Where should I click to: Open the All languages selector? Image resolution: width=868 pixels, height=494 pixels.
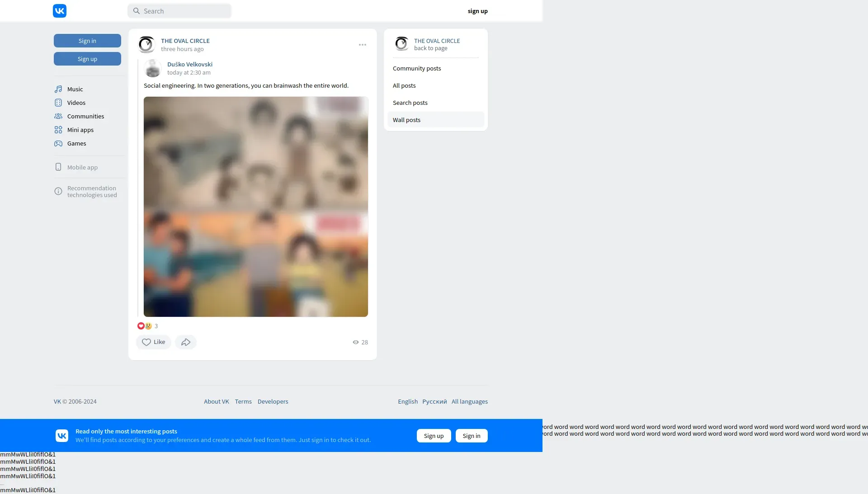click(469, 401)
